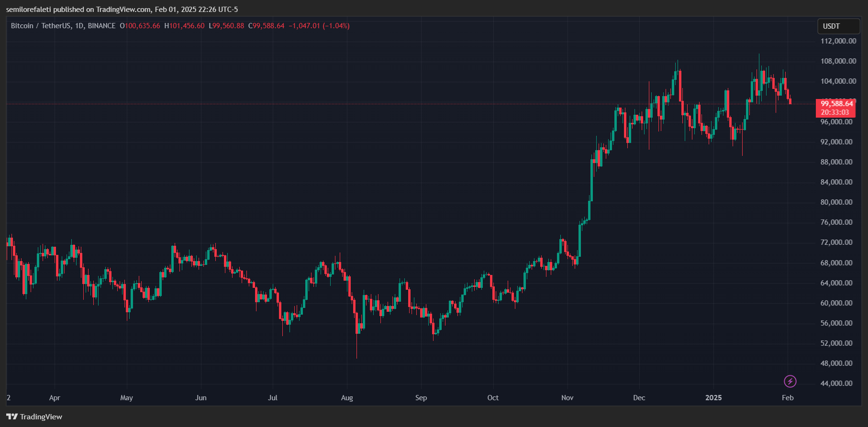Click the change value −1,047.01 (−1.04%)
Viewport: 868px width, 427px height.
click(319, 26)
